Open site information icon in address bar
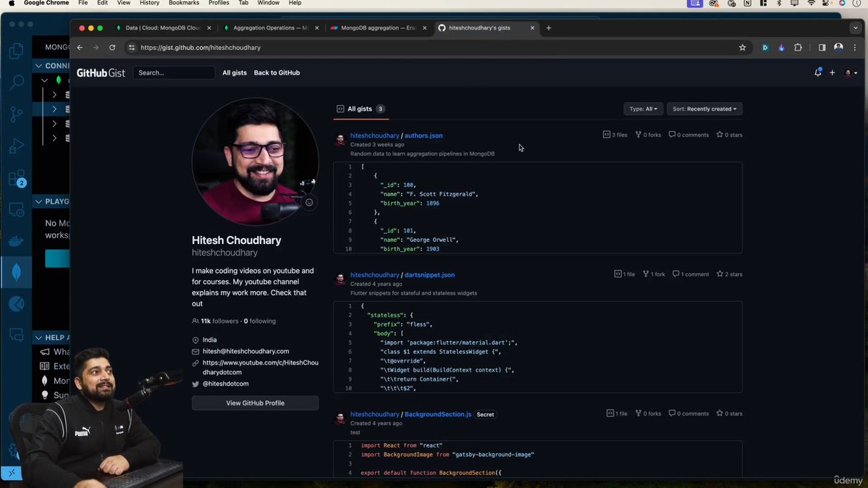Image resolution: width=868 pixels, height=488 pixels. click(x=132, y=48)
